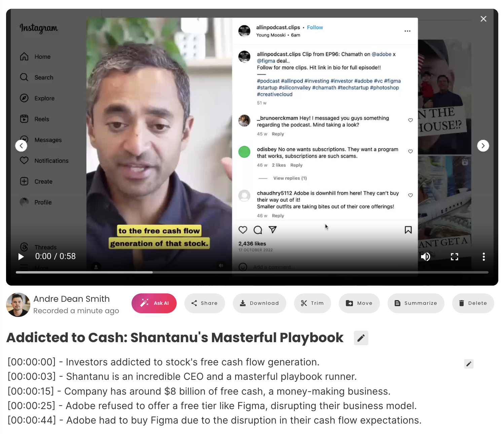The width and height of the screenshot is (504, 434).
Task: Edit the video title pencil icon
Action: tap(361, 338)
